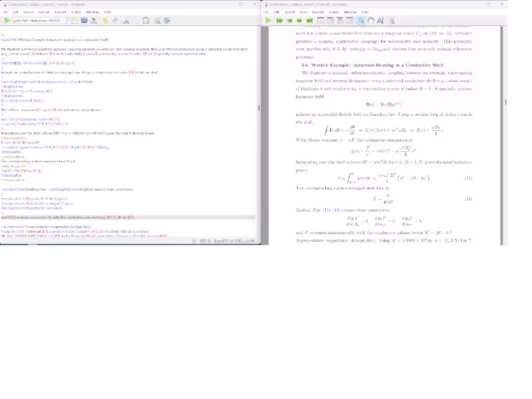Click Save icon in editor toolbar
Screen dimensions: 532x399
pyautogui.click(x=94, y=21)
